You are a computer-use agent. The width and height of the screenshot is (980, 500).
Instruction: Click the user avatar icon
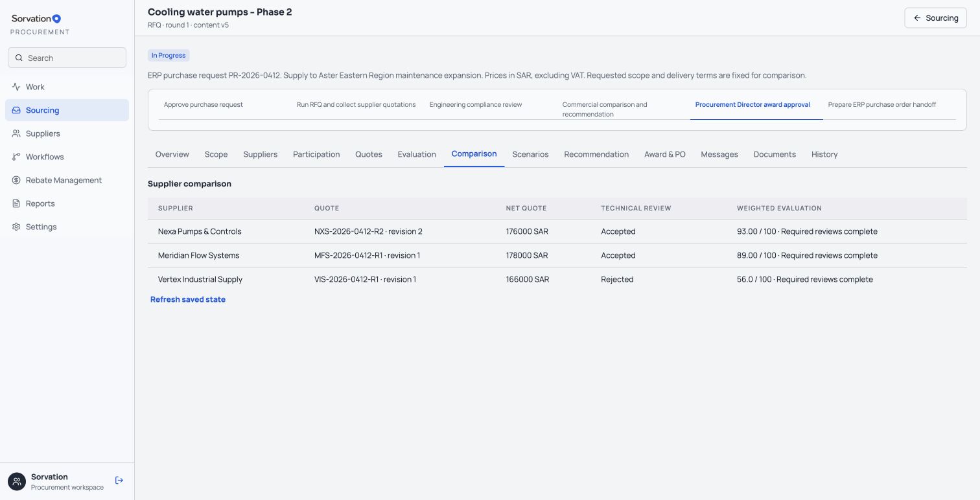17,481
